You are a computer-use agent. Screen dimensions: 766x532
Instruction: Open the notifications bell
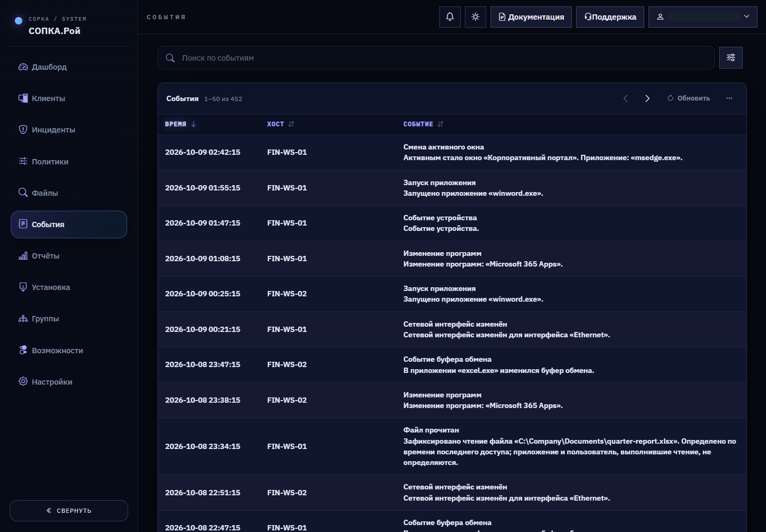[450, 17]
